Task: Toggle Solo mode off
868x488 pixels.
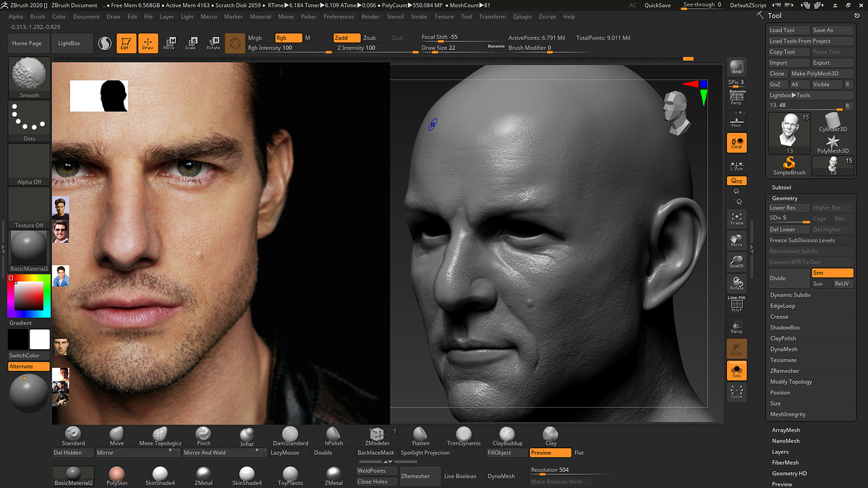Action: (736, 371)
